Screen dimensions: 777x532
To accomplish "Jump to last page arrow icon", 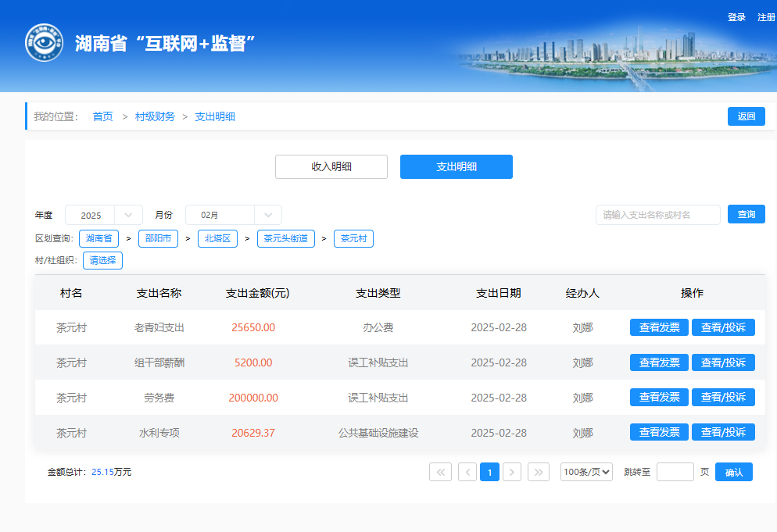I will [x=539, y=472].
